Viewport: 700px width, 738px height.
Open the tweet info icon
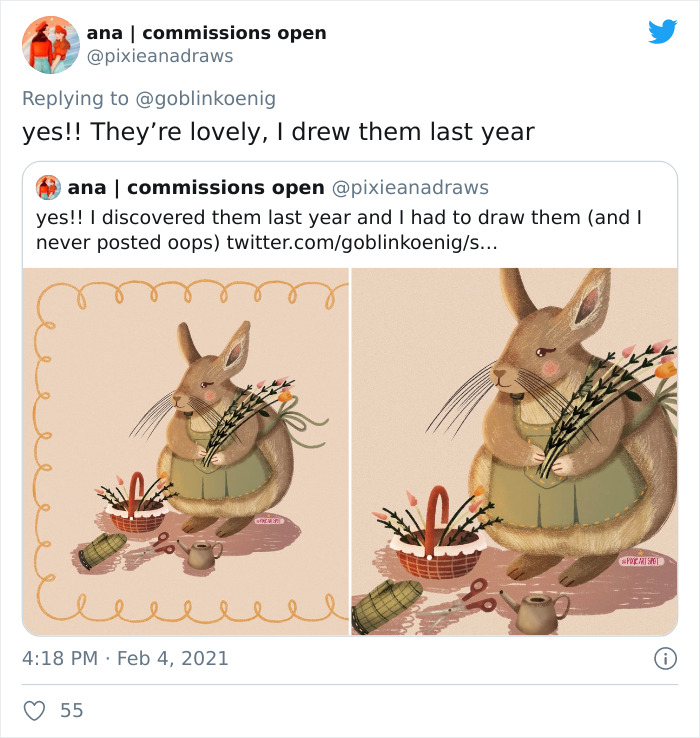point(662,658)
